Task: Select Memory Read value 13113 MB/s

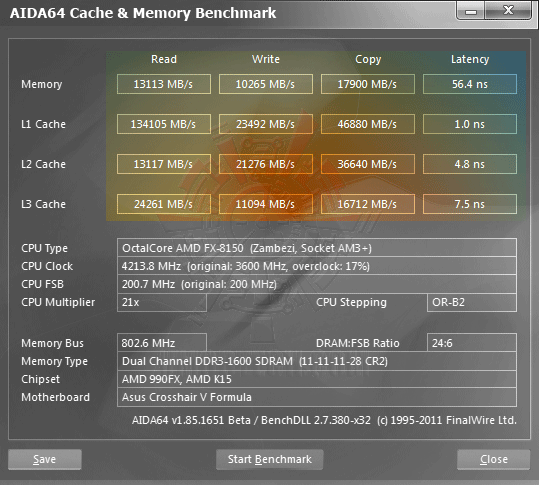Action: tap(164, 84)
